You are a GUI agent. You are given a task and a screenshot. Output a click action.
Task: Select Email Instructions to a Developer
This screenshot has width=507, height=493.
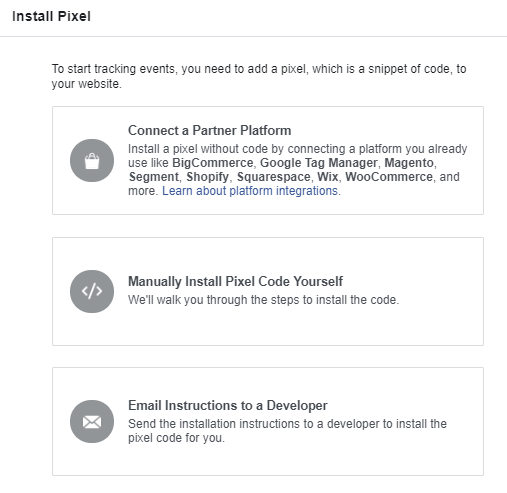pyautogui.click(x=228, y=405)
